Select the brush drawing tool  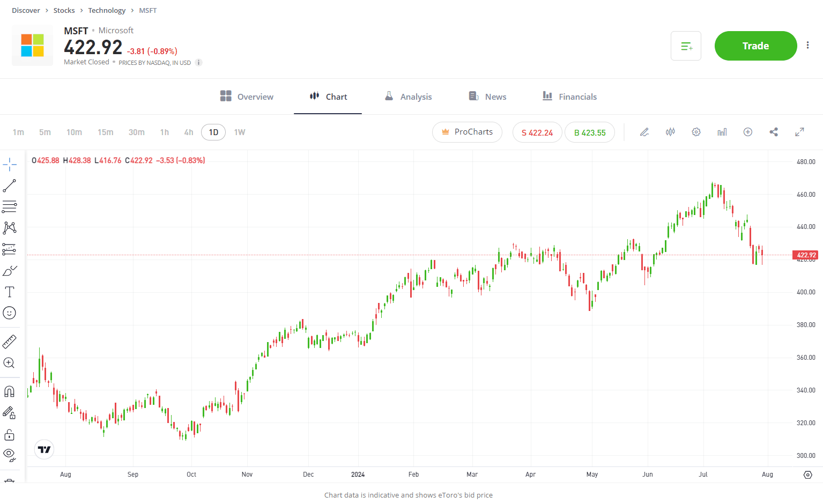10,271
